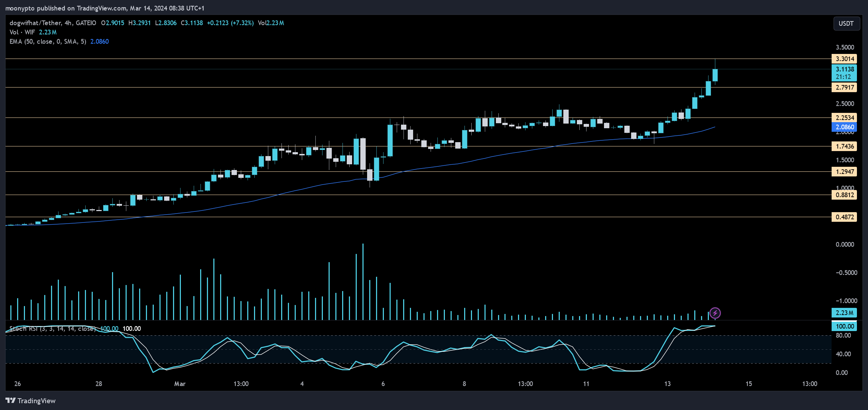Select the Stoch RSI indicator legend
The height and width of the screenshot is (410, 868).
click(52, 329)
